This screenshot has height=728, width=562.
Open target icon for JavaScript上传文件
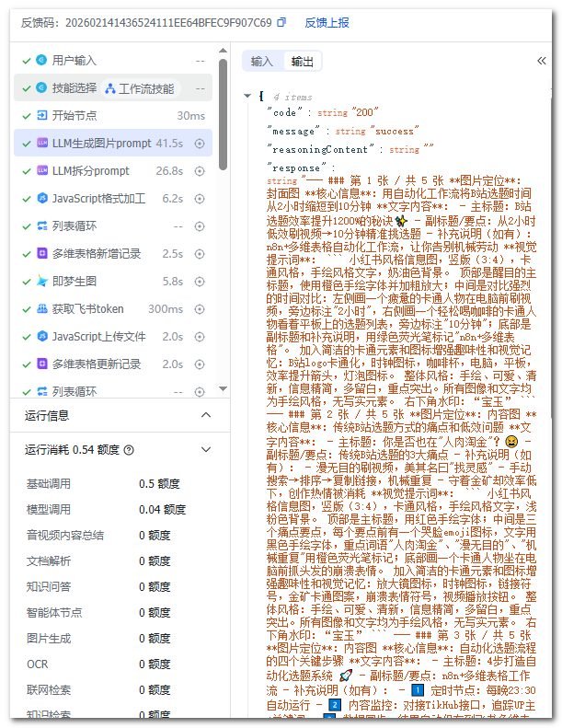(x=200, y=337)
